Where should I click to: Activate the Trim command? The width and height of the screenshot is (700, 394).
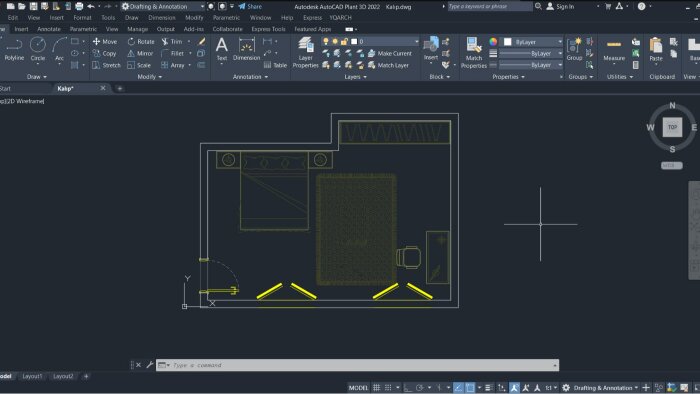pyautogui.click(x=172, y=41)
